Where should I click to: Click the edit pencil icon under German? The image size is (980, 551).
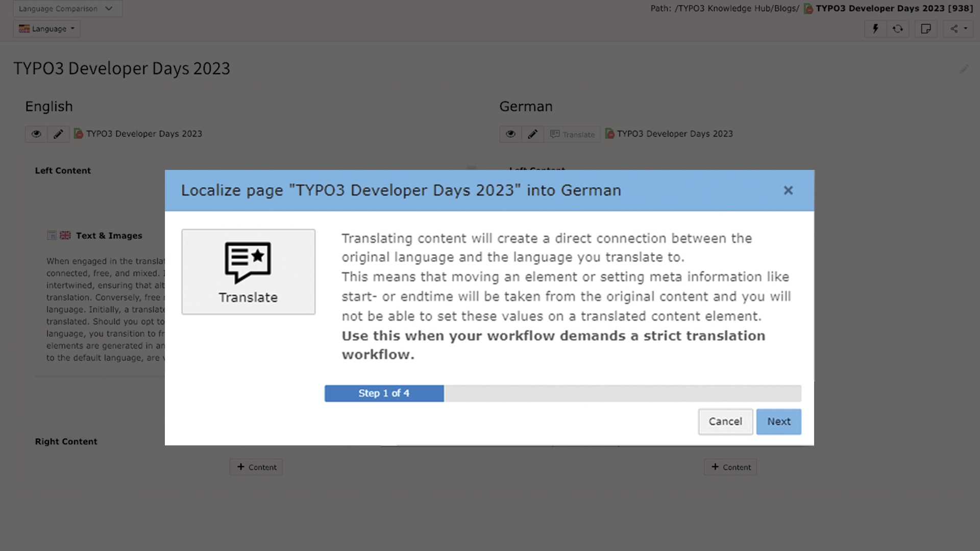(x=533, y=134)
